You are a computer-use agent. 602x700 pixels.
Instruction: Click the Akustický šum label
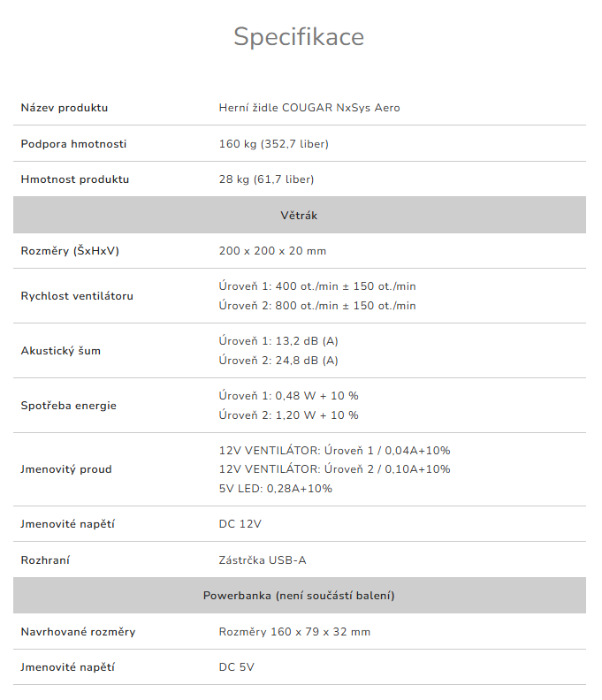tap(61, 351)
